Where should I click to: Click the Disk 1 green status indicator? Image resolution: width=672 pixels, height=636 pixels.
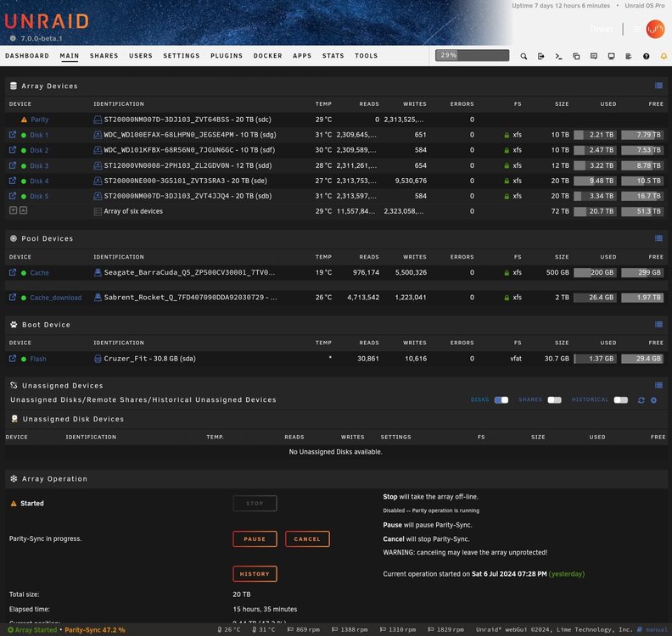coord(24,135)
